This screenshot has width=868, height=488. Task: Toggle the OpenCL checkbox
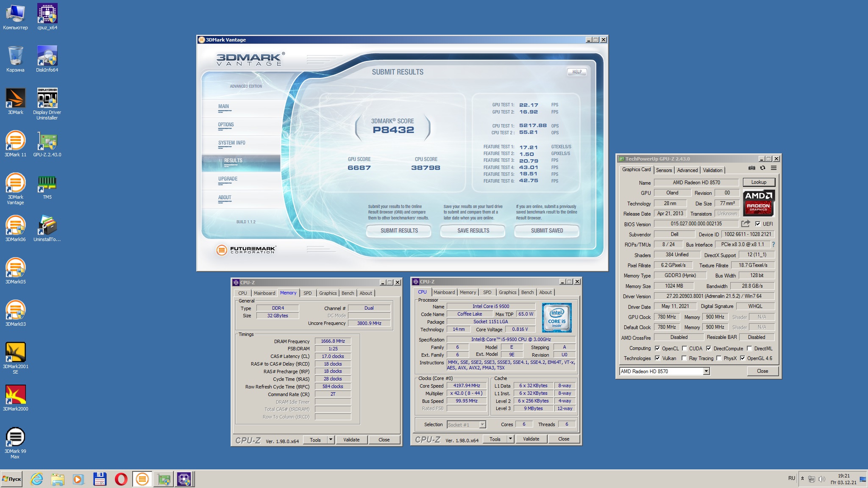coord(657,349)
